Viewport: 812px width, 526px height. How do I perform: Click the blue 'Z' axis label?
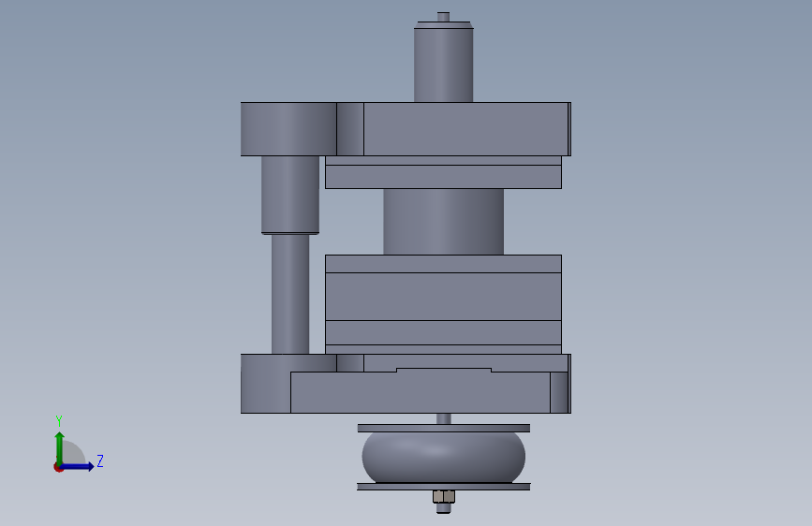pyautogui.click(x=100, y=460)
